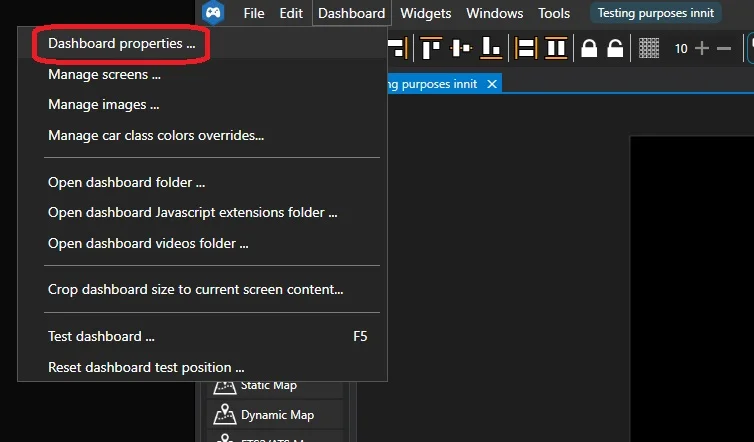Click the make same width toolbar icon
Screen dimensions: 754x442
click(x=526, y=48)
